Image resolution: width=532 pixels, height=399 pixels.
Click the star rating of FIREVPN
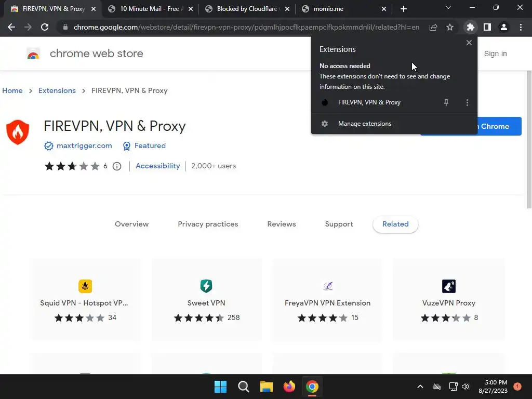point(72,166)
